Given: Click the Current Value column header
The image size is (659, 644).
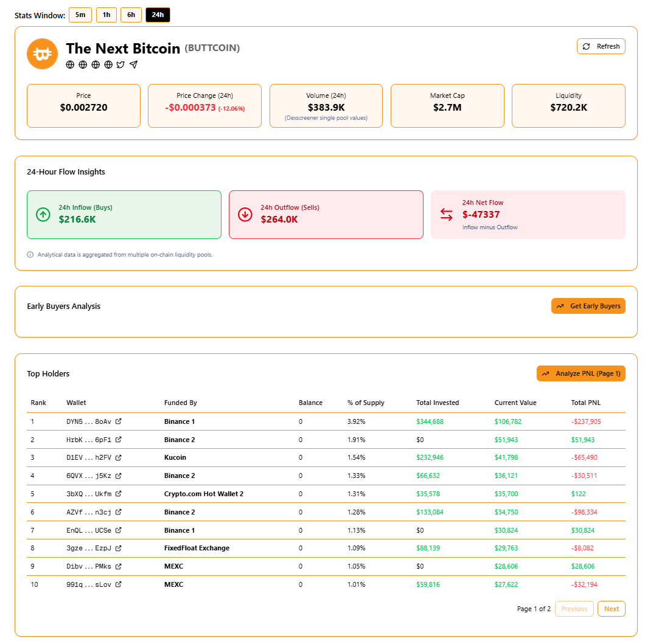Looking at the screenshot, I should (x=515, y=403).
